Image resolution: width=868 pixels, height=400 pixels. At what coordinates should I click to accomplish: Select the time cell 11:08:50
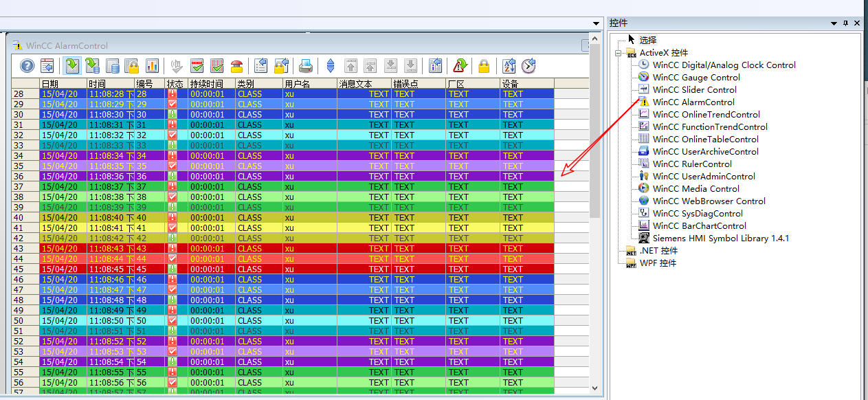coord(111,321)
